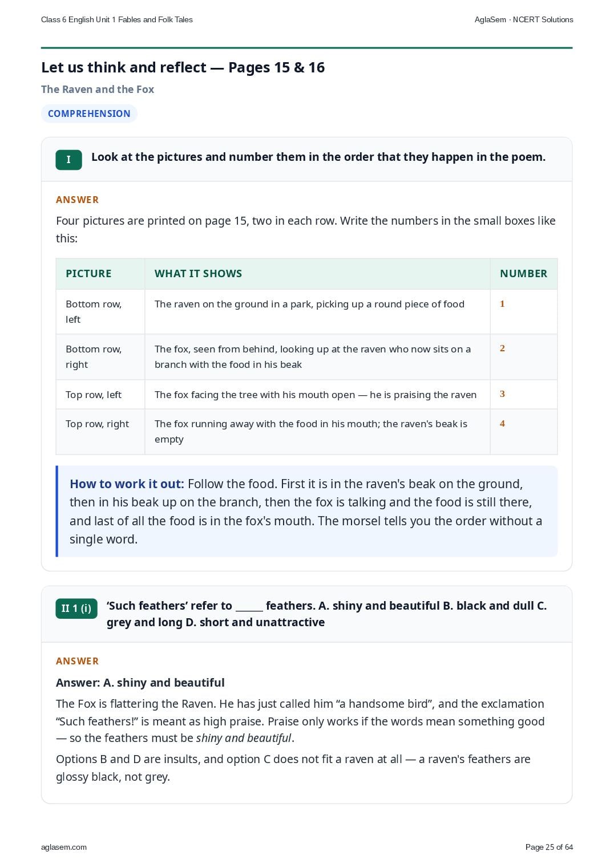Click the 'Page 25 of 64' indicator
Image resolution: width=614 pixels, height=868 pixels.
click(x=549, y=847)
